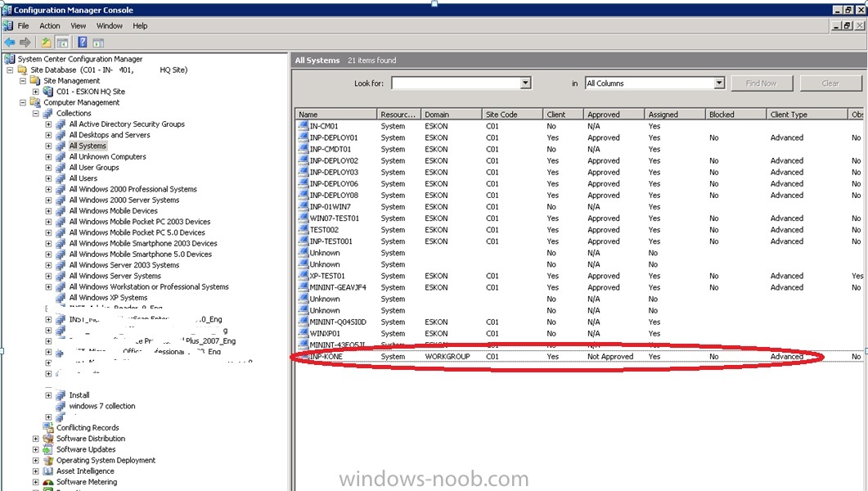Expand the All Systems collection node

[48, 146]
